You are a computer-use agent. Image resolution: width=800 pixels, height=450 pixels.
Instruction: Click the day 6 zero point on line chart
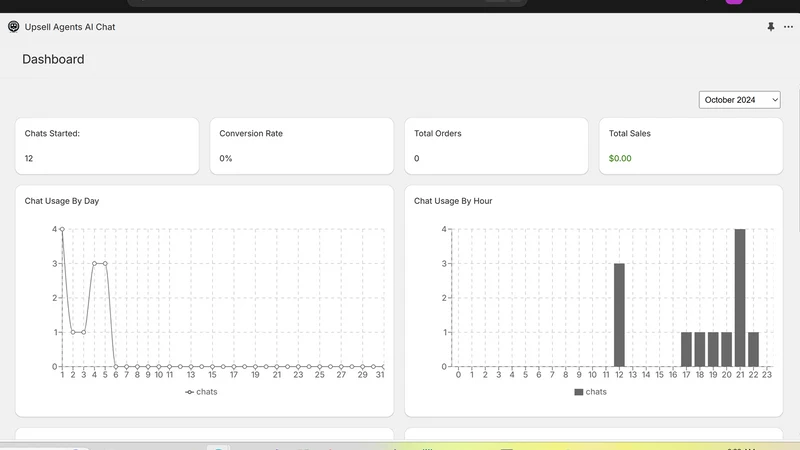(x=116, y=366)
